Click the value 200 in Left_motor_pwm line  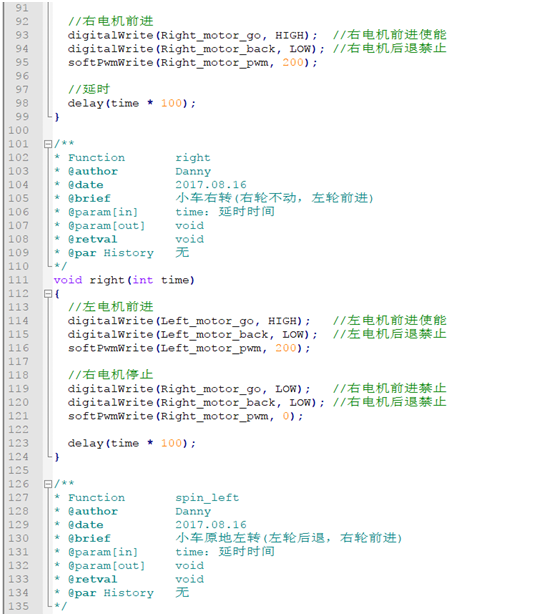tap(286, 348)
